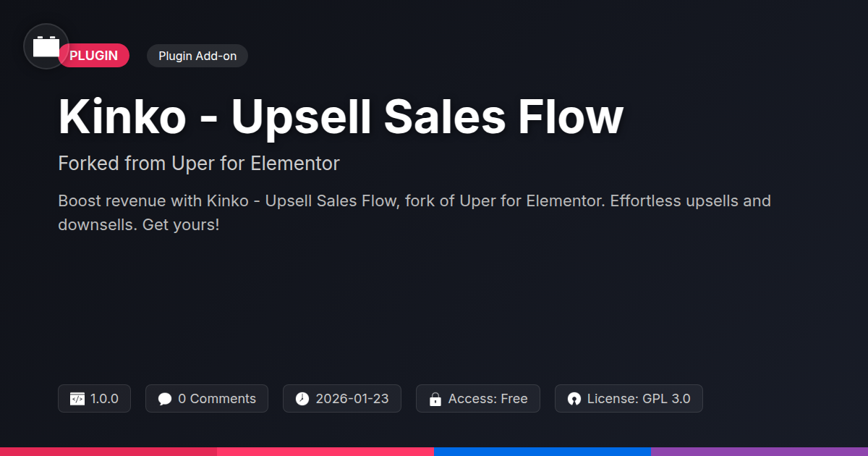The width and height of the screenshot is (868, 456).
Task: Click the 1.0.0 version badge
Action: coord(94,399)
